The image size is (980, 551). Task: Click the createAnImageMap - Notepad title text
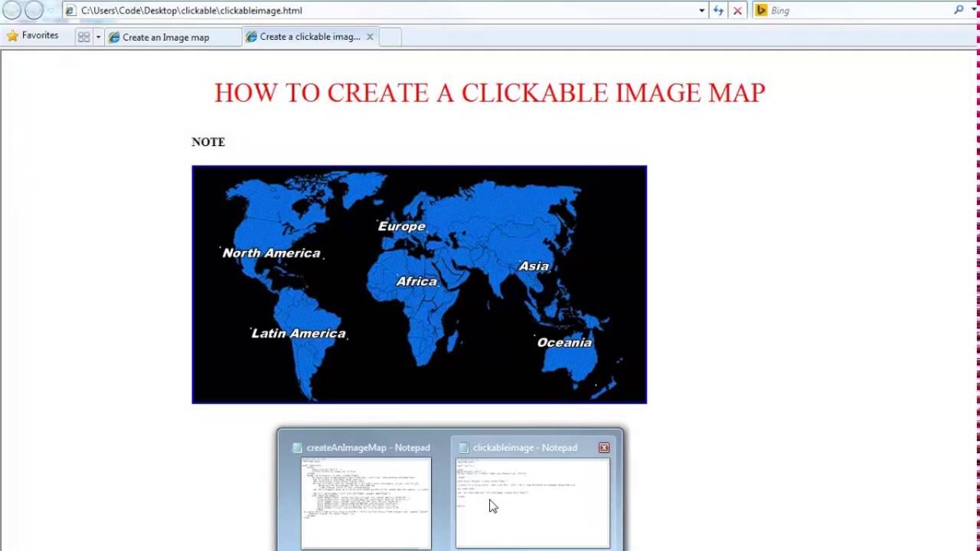[368, 448]
